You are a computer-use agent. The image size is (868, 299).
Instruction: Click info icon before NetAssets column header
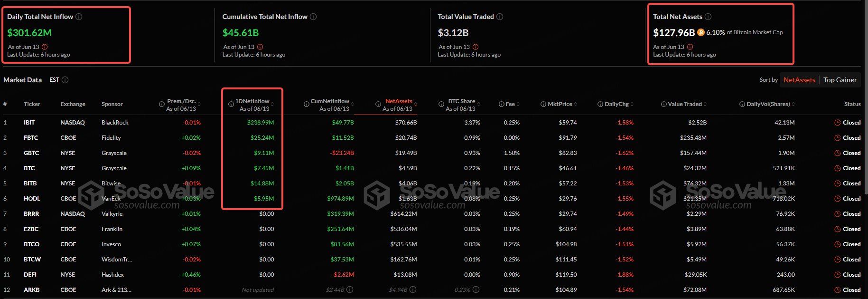pyautogui.click(x=378, y=104)
